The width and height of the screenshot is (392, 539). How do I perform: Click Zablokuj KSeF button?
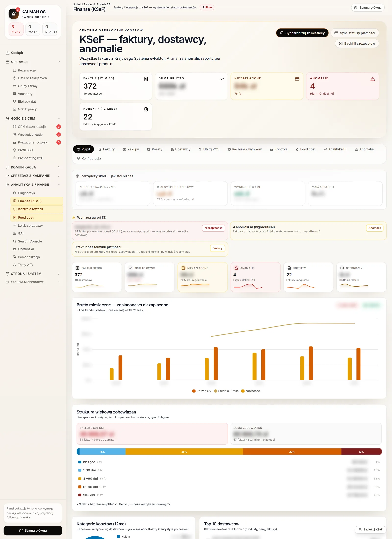pos(370,530)
